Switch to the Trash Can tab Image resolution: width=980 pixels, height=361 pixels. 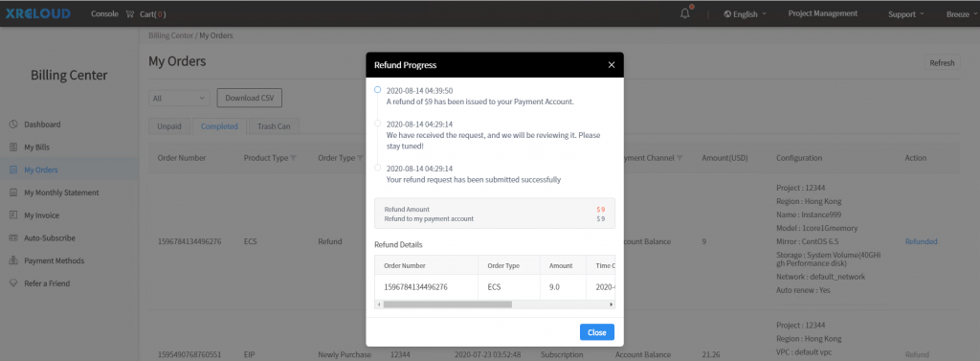pos(274,126)
